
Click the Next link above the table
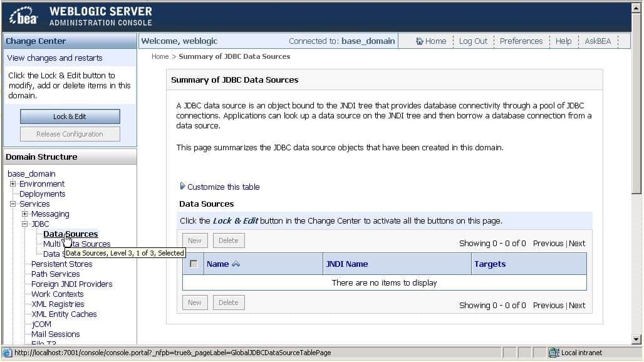point(577,244)
